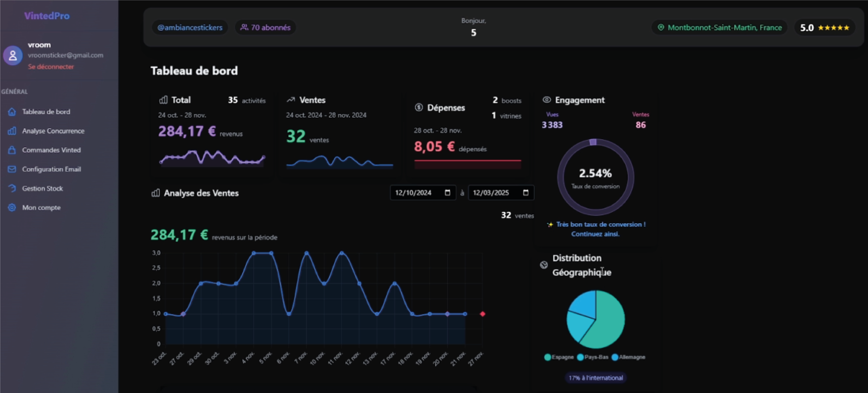
Task: Click the envelope icon for Configuration Email
Action: [x=12, y=169]
